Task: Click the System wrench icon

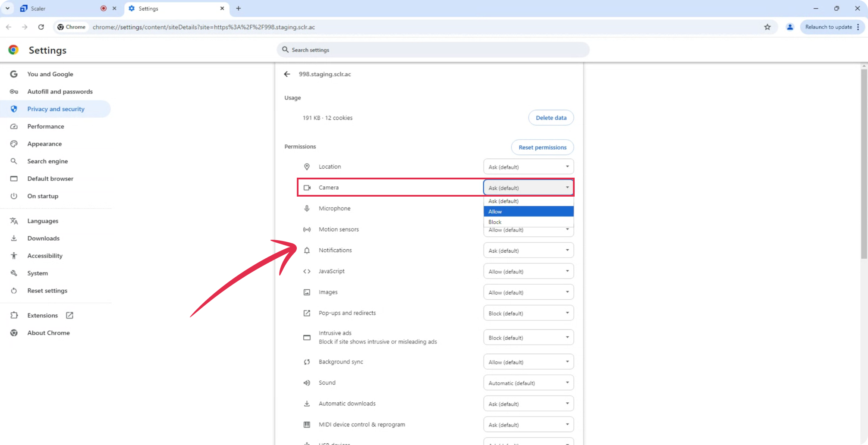Action: (14, 273)
